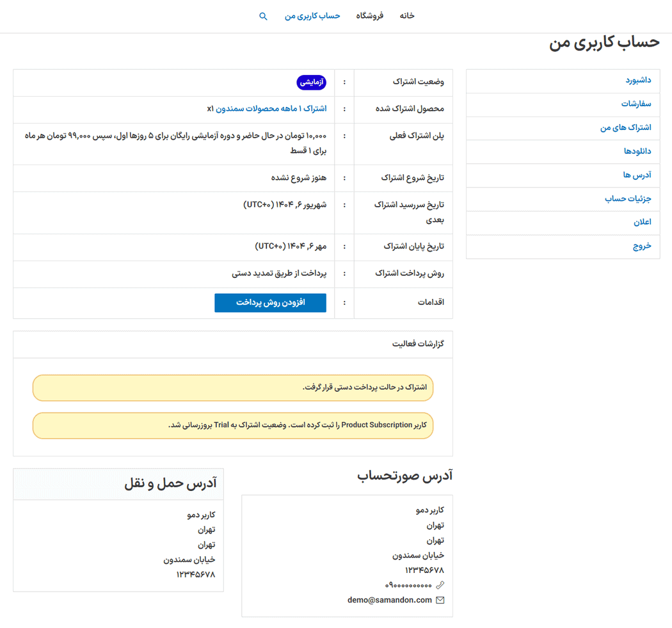This screenshot has height=628, width=672.
Task: Click the روش پرداخت اشتراک label
Action: click(x=410, y=273)
